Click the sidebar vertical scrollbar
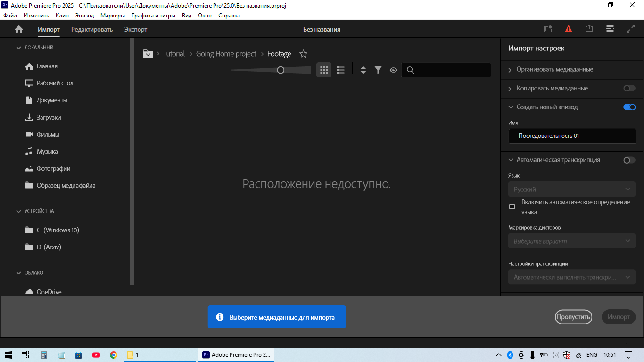 (x=132, y=162)
